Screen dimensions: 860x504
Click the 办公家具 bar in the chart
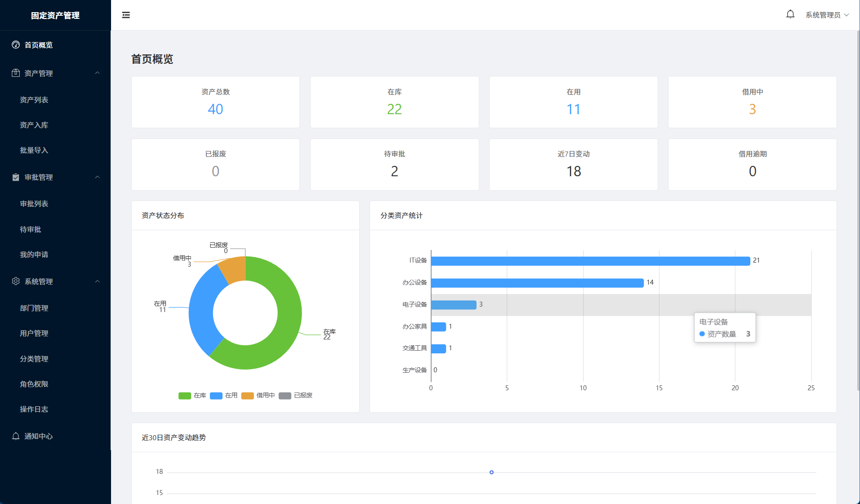(x=438, y=327)
